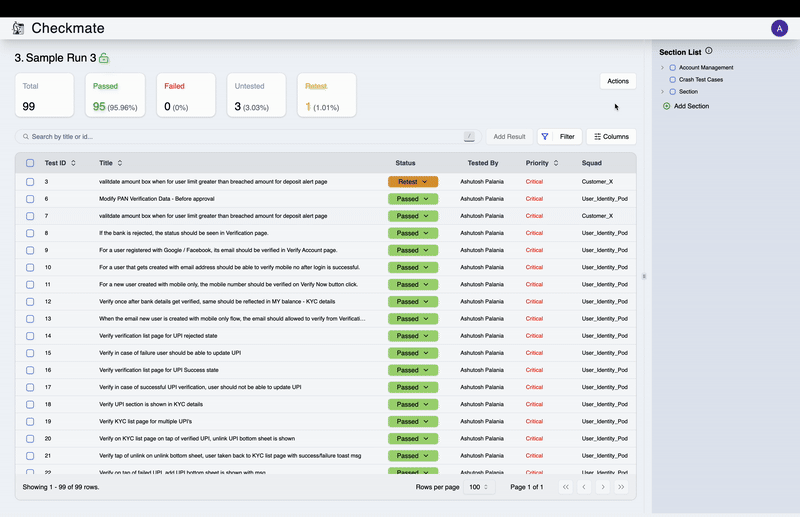Viewport: 800px width, 517px height.
Task: Click the Checkmate logo icon
Action: click(x=18, y=28)
